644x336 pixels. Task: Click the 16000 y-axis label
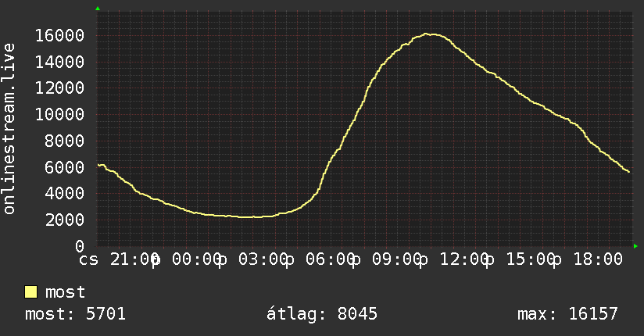click(59, 35)
